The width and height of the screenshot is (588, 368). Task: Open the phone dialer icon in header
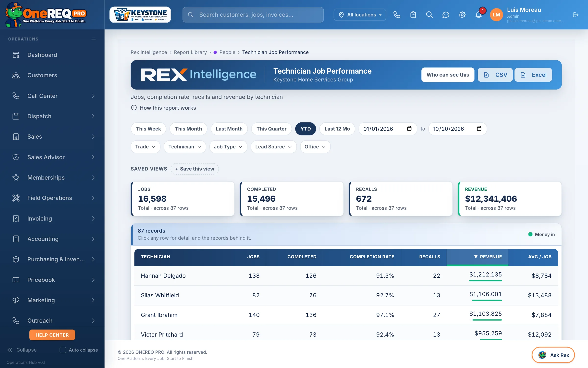click(x=397, y=15)
